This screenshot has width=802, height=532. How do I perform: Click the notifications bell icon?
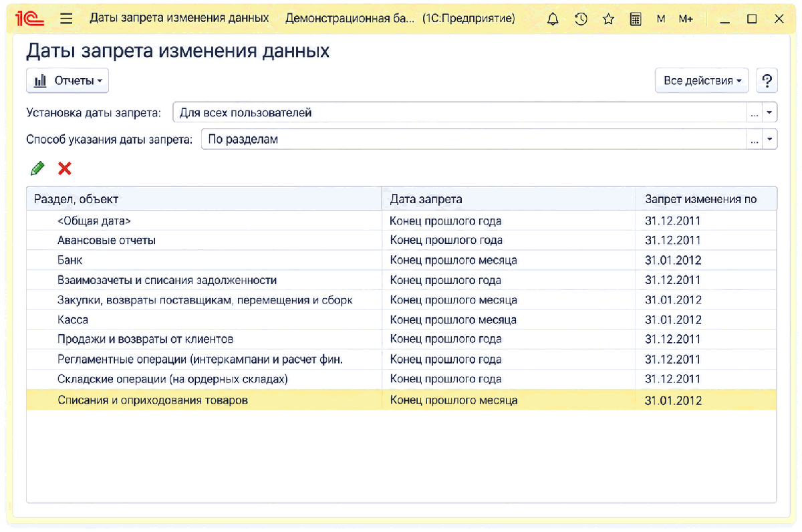pos(553,19)
